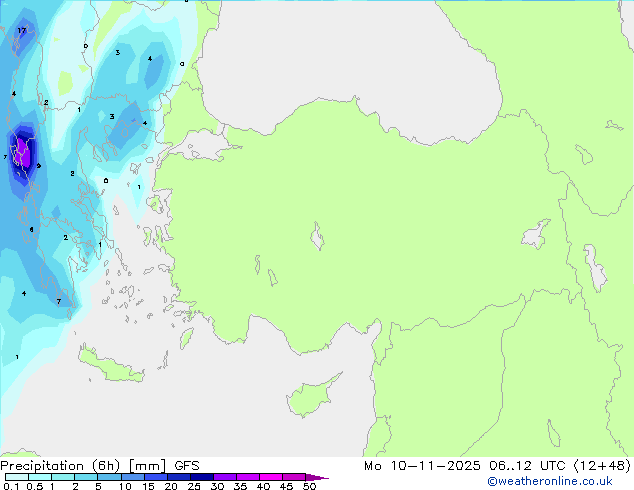Click the '17' precipitation value on map
The image size is (634, 490).
(21, 30)
